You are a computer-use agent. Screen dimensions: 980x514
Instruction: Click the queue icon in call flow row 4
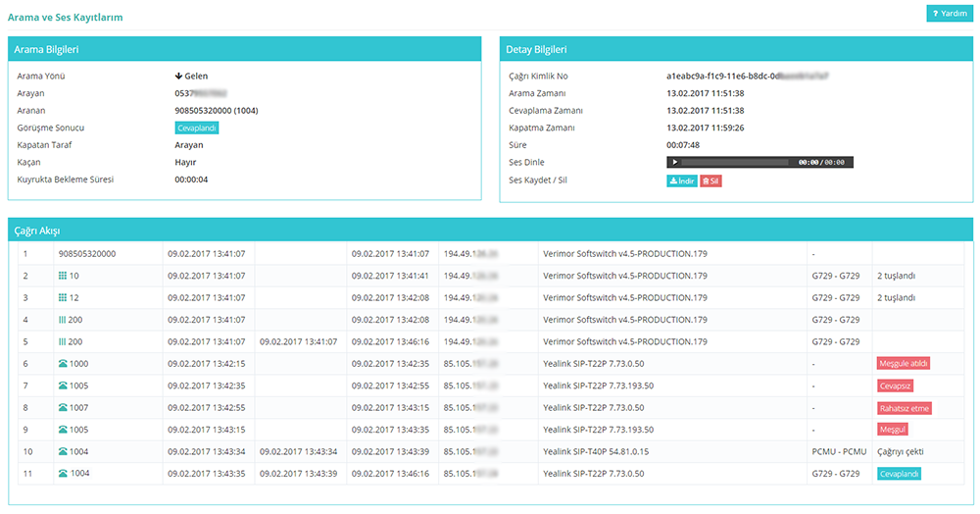tap(62, 320)
